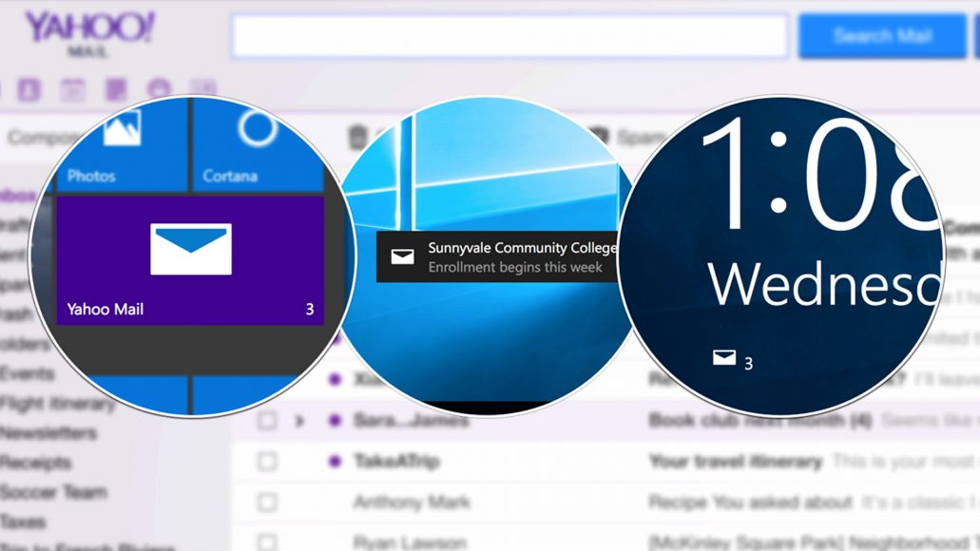Select checkbox for TakeATrip email
Image resolution: width=980 pixels, height=551 pixels.
(267, 462)
